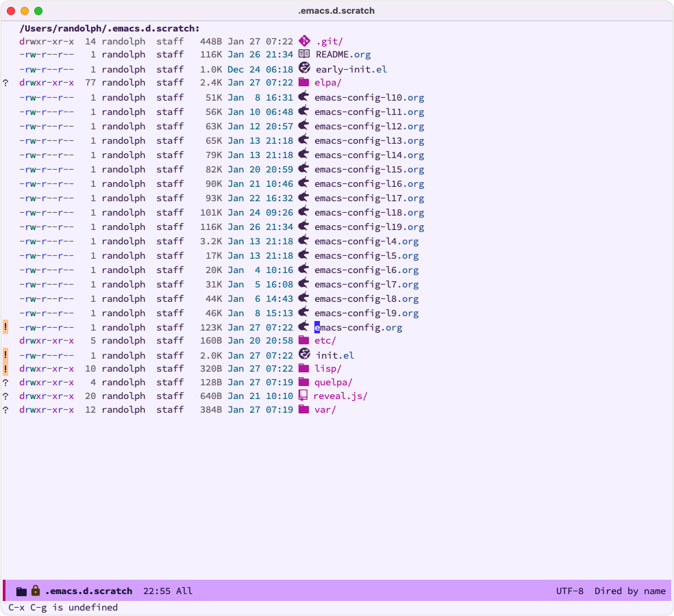Click the 2.4K size of elpa/
Viewport: 674px width, 616px height.
coord(211,83)
